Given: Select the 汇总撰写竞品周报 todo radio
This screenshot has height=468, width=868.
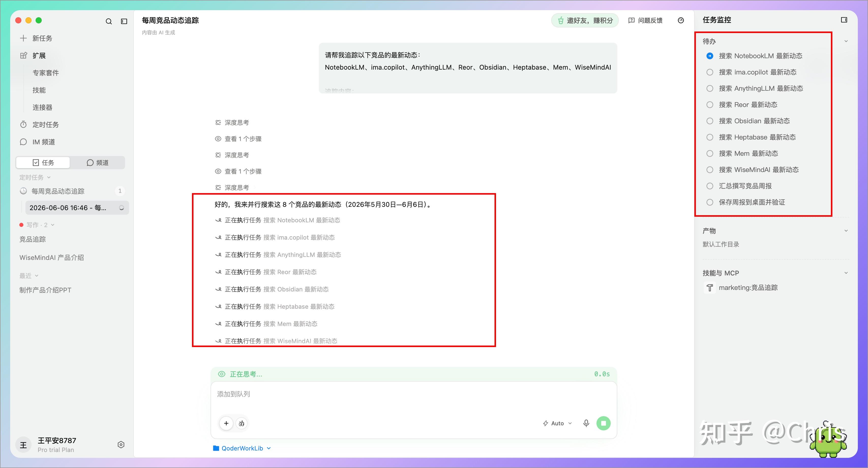Looking at the screenshot, I should click(x=710, y=186).
